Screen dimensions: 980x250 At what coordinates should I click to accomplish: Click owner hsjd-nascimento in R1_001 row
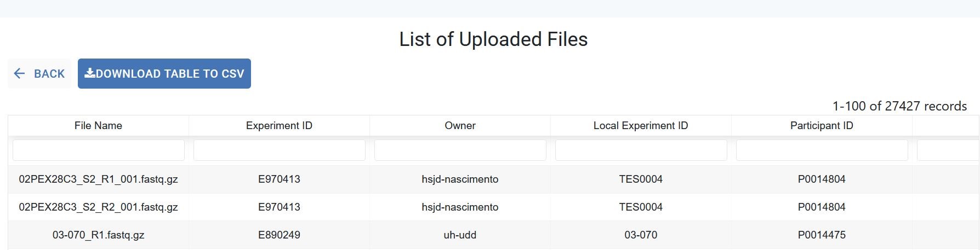460,179
